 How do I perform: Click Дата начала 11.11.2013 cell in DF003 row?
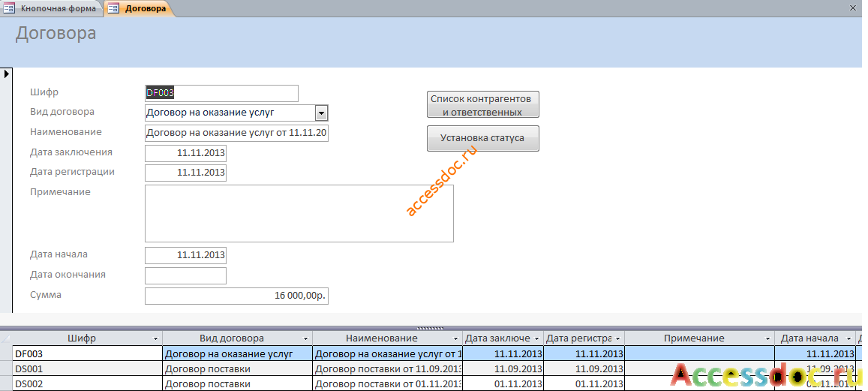click(x=815, y=353)
